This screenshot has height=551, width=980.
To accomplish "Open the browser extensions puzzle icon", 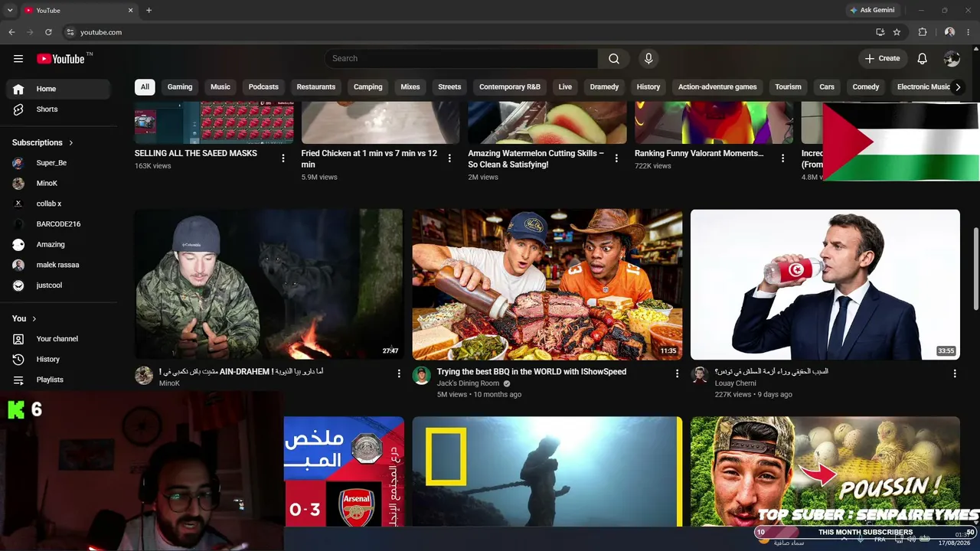I will (x=923, y=32).
